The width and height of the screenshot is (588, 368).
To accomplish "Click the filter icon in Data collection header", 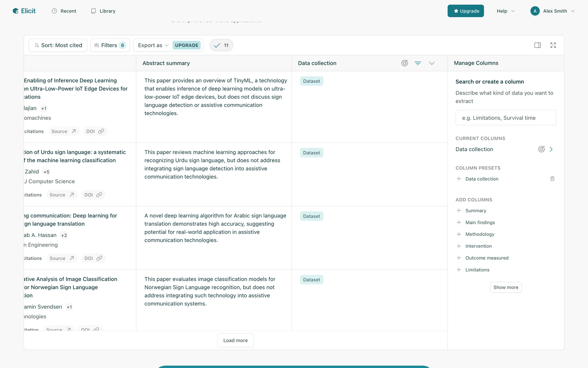I will tap(418, 63).
